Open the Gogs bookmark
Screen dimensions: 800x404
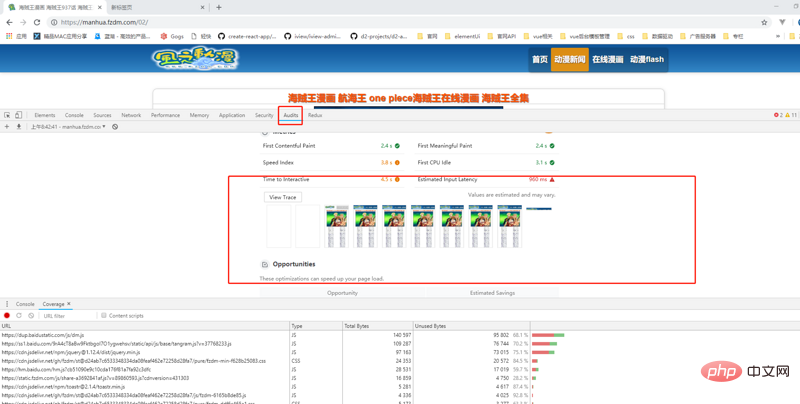click(172, 36)
